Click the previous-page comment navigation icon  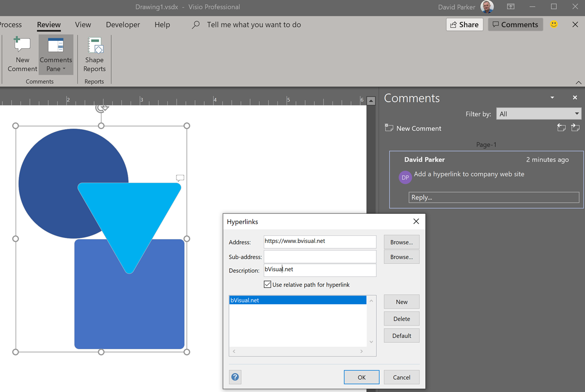tap(561, 127)
